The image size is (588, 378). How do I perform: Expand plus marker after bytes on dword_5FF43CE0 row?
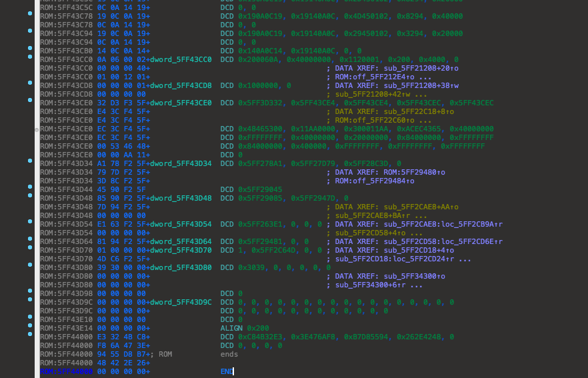147,103
